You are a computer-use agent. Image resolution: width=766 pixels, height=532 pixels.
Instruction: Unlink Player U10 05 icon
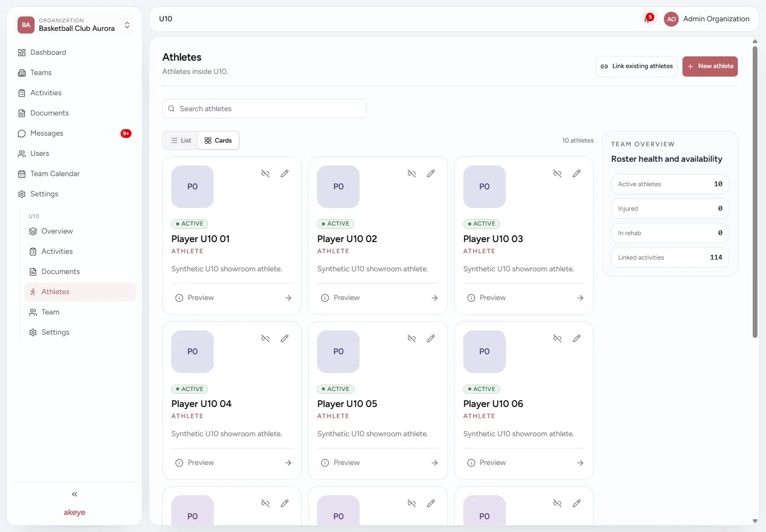(x=412, y=338)
